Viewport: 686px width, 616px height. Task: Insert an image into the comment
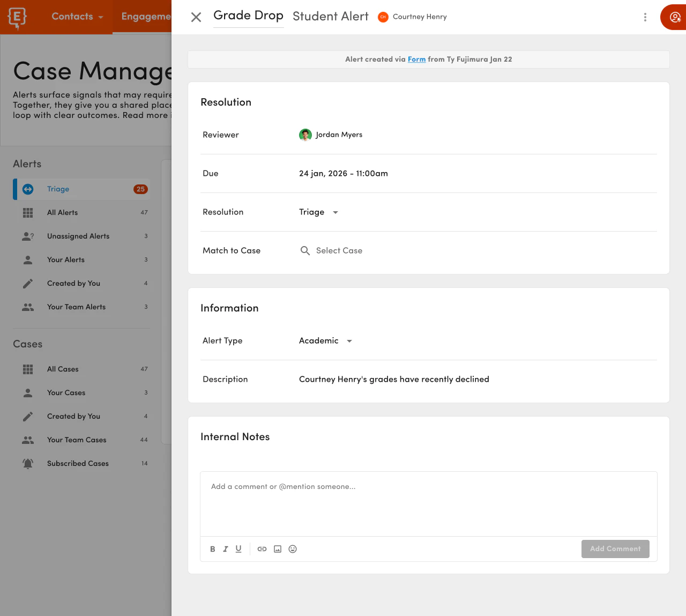pyautogui.click(x=278, y=549)
